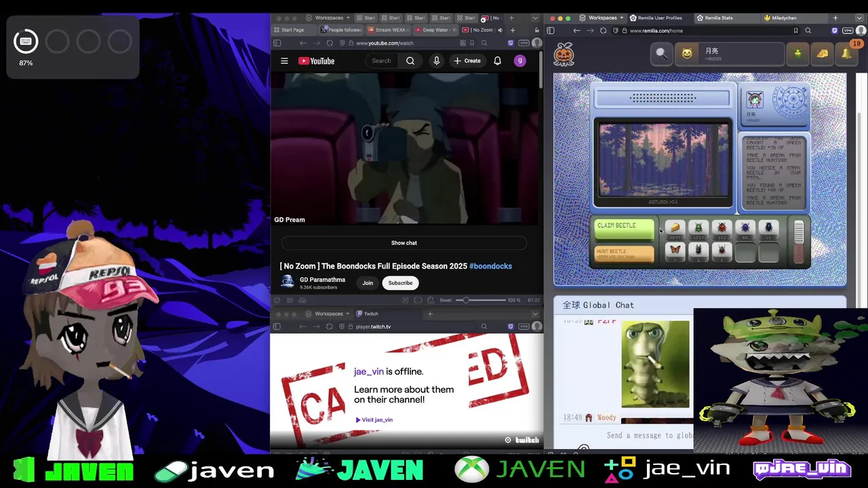Open the Visit jae_vin link
The width and height of the screenshot is (868, 488).
pos(374,420)
